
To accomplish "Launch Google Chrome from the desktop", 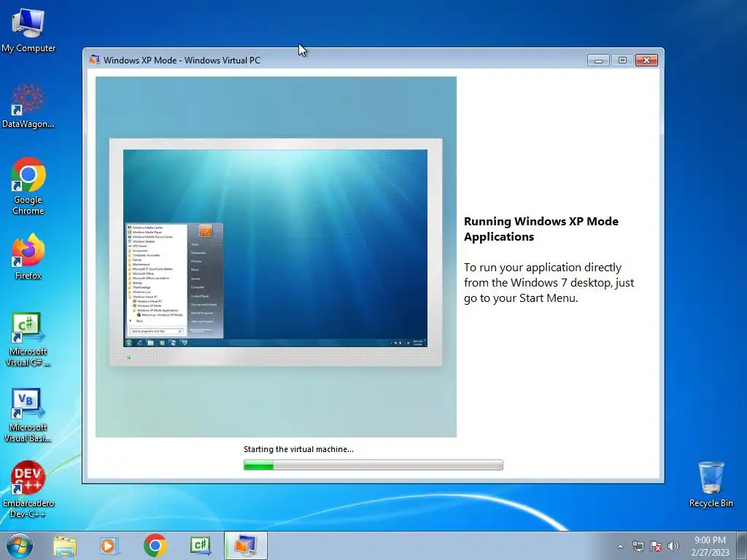I will (28, 186).
